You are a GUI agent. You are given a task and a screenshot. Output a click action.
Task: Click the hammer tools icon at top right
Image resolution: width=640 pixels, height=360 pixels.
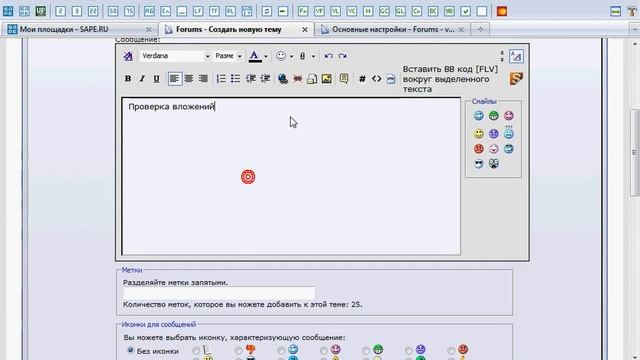[632, 11]
